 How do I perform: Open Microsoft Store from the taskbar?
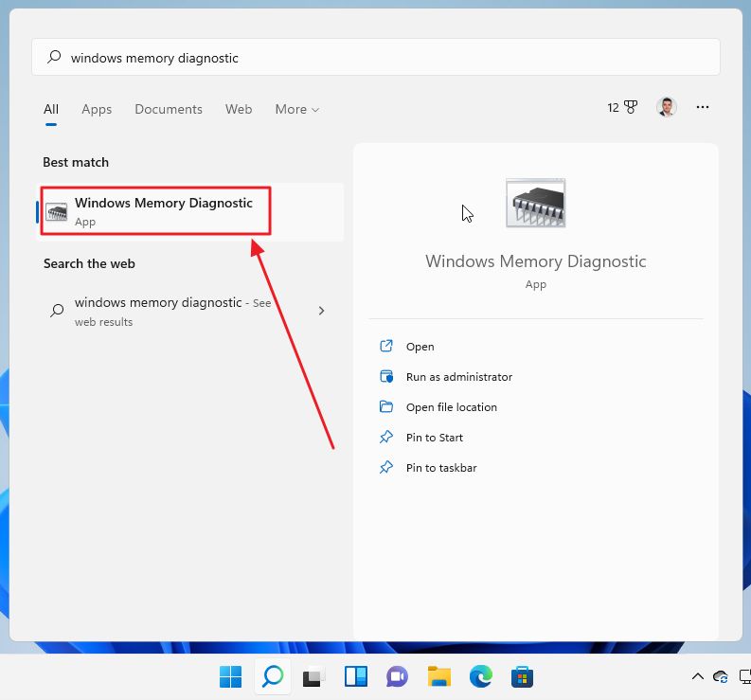pyautogui.click(x=522, y=677)
